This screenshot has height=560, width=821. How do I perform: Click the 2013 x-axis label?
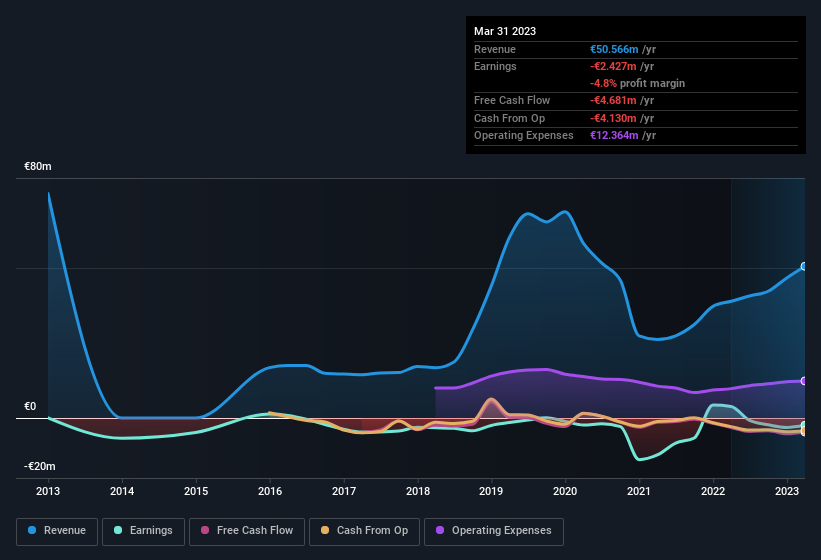(48, 491)
